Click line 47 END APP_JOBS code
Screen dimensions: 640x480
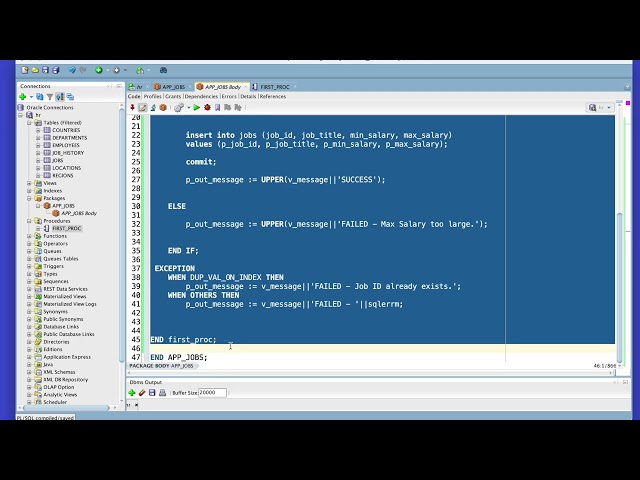pyautogui.click(x=179, y=357)
